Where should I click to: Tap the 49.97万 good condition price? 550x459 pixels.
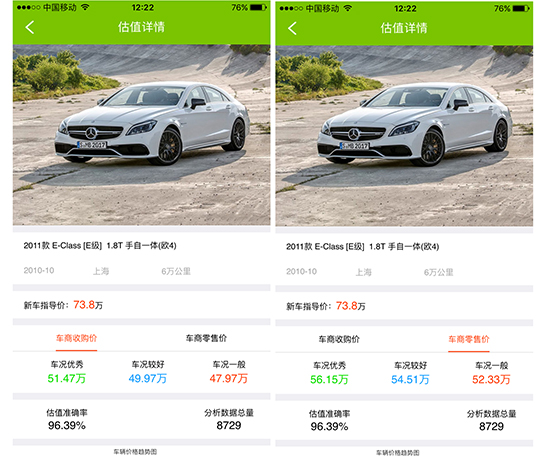pyautogui.click(x=148, y=379)
